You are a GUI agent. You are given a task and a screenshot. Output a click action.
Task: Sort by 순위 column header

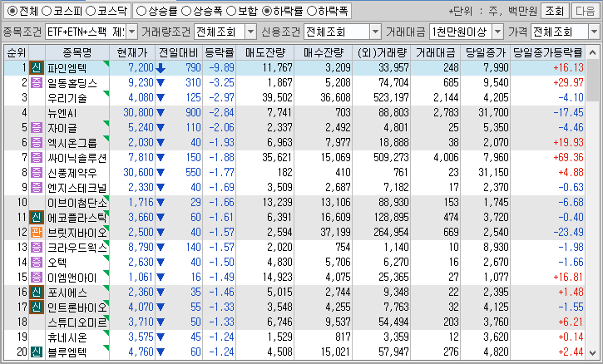[x=16, y=52]
